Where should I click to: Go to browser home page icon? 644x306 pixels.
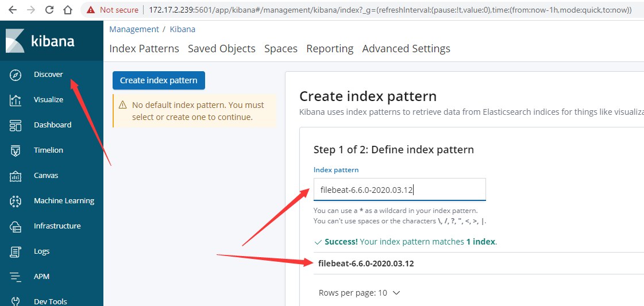68,10
